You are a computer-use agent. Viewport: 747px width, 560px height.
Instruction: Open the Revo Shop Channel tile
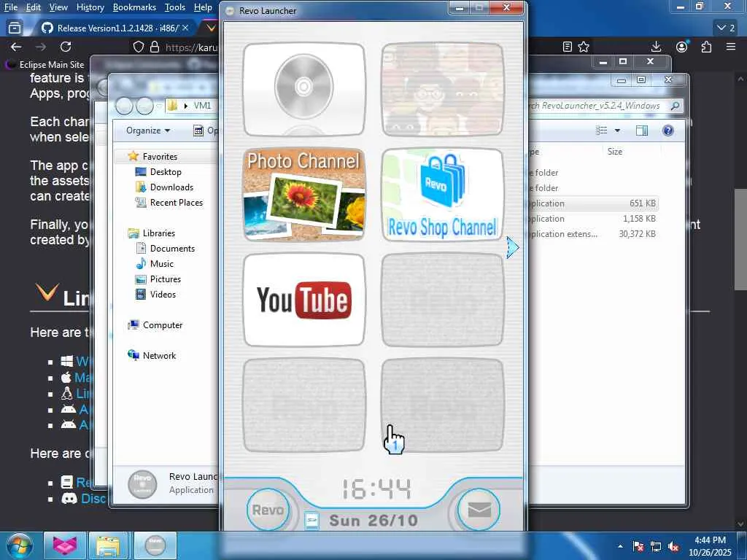pos(442,195)
